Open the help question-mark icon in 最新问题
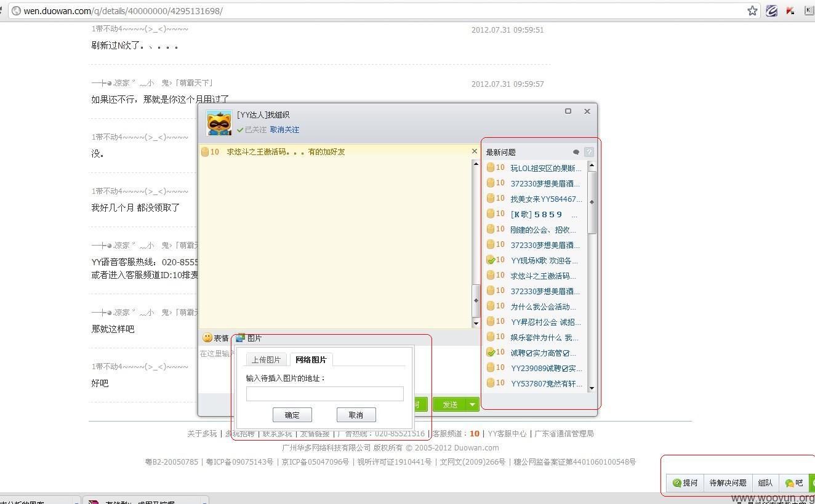Viewport: 815px width, 504px height. [589, 152]
